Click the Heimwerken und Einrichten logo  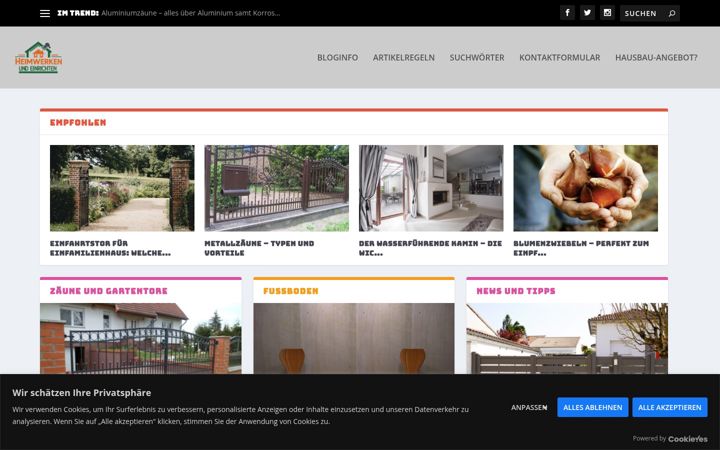tap(38, 57)
